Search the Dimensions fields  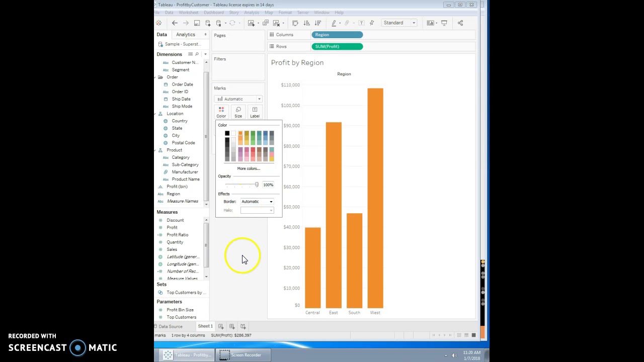click(x=197, y=54)
